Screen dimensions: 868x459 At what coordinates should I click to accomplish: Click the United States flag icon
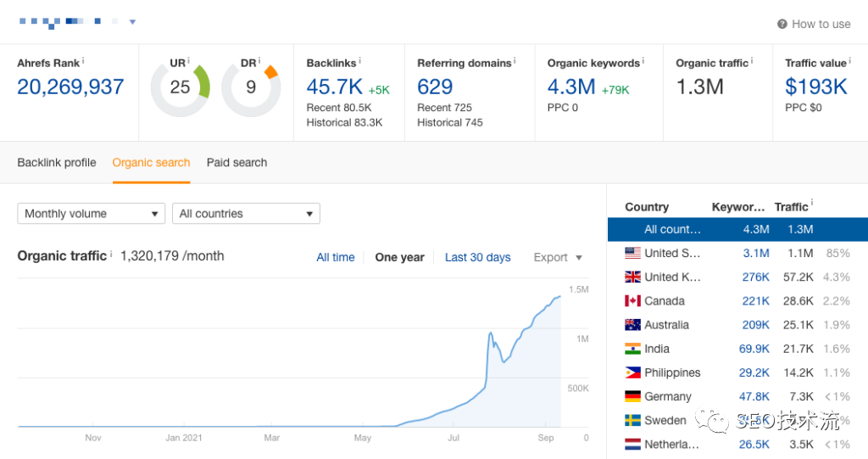(632, 253)
